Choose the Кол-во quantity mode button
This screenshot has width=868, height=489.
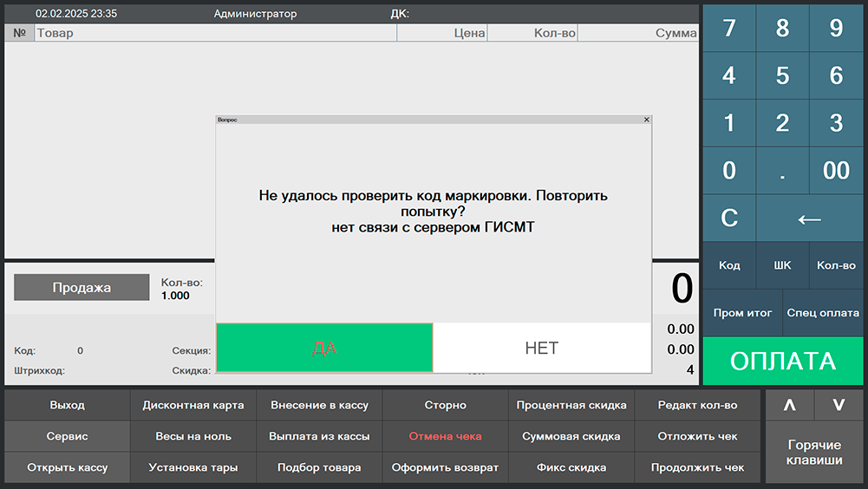pos(836,265)
